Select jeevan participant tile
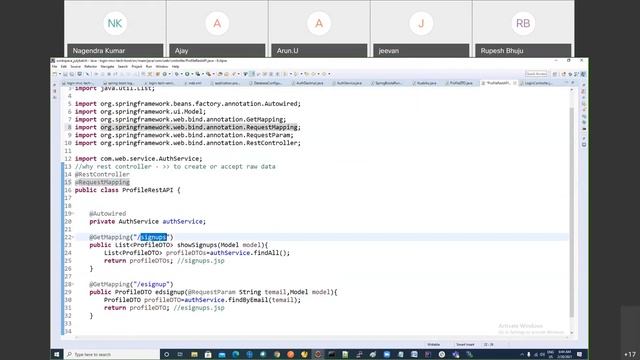This screenshot has height=360, width=640. point(421,29)
